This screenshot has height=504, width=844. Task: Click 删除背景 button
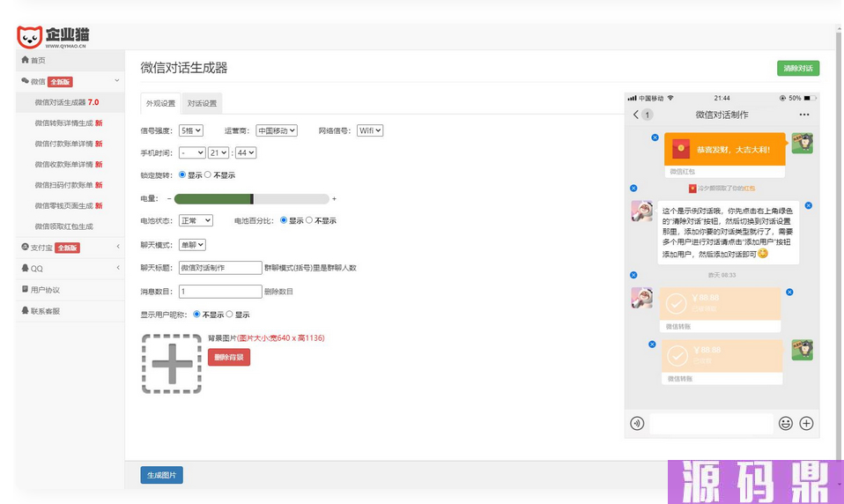coord(229,357)
